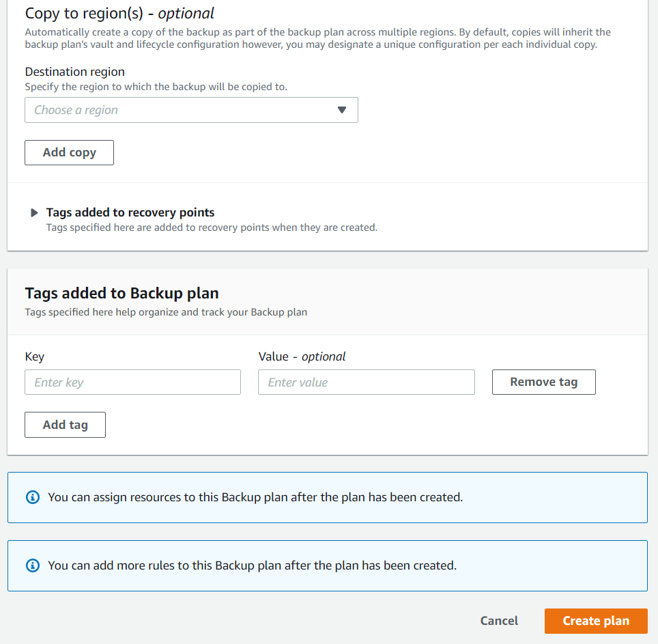The width and height of the screenshot is (658, 644).
Task: Focus the Enter key input field
Action: 132,382
